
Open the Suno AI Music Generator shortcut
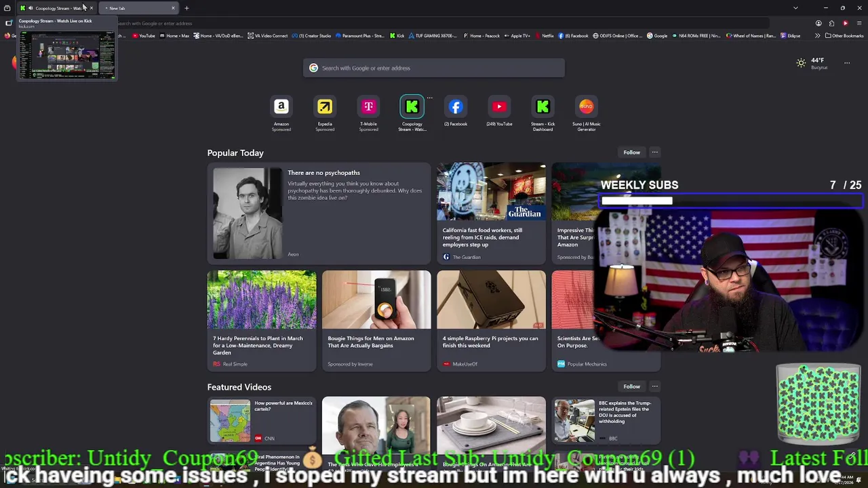click(x=586, y=113)
